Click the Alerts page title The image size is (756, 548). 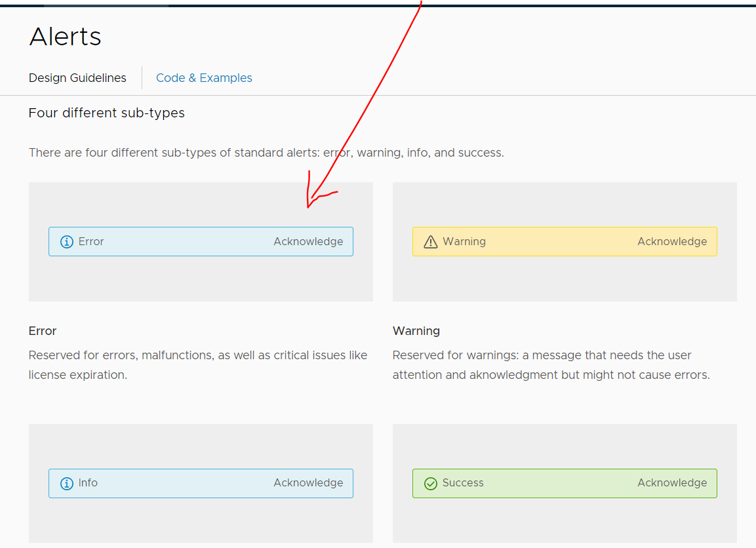point(65,37)
